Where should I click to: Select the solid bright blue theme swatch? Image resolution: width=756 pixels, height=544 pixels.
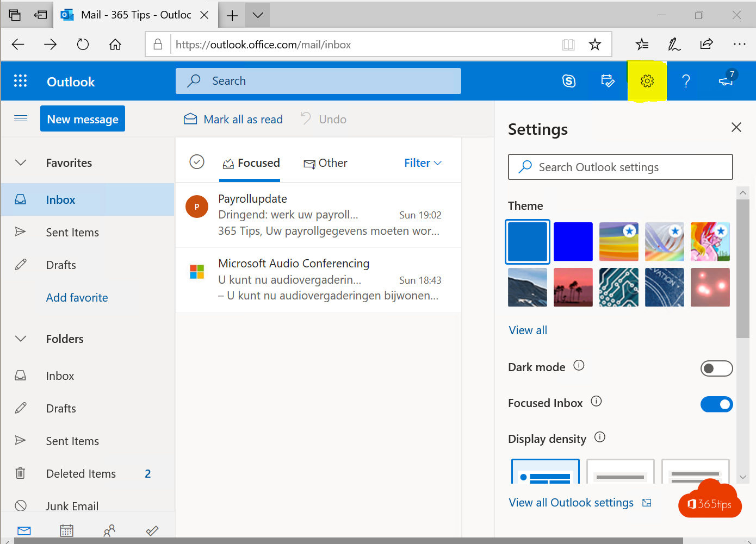click(573, 242)
